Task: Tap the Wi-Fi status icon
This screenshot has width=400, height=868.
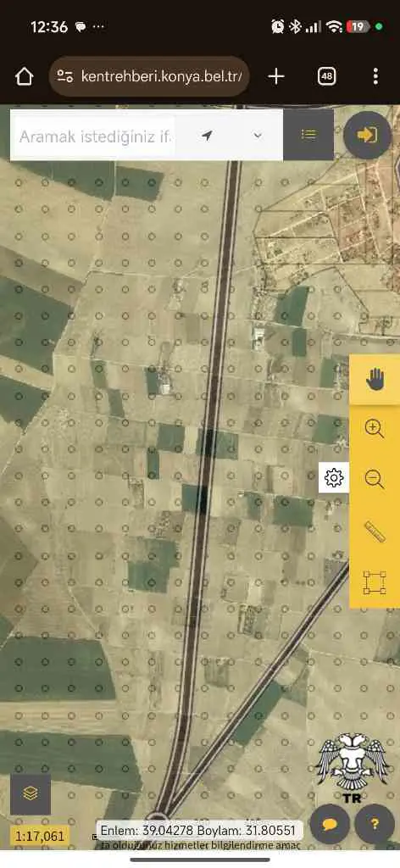Action: [x=334, y=26]
